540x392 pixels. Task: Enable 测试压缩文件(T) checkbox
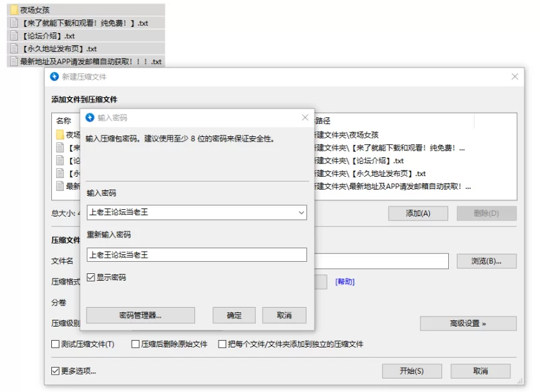pyautogui.click(x=55, y=344)
